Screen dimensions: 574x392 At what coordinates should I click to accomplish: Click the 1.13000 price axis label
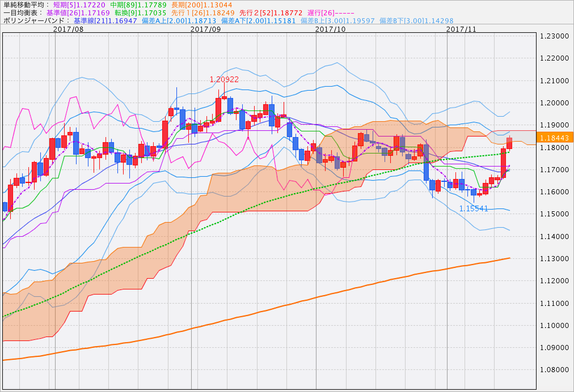[554, 259]
